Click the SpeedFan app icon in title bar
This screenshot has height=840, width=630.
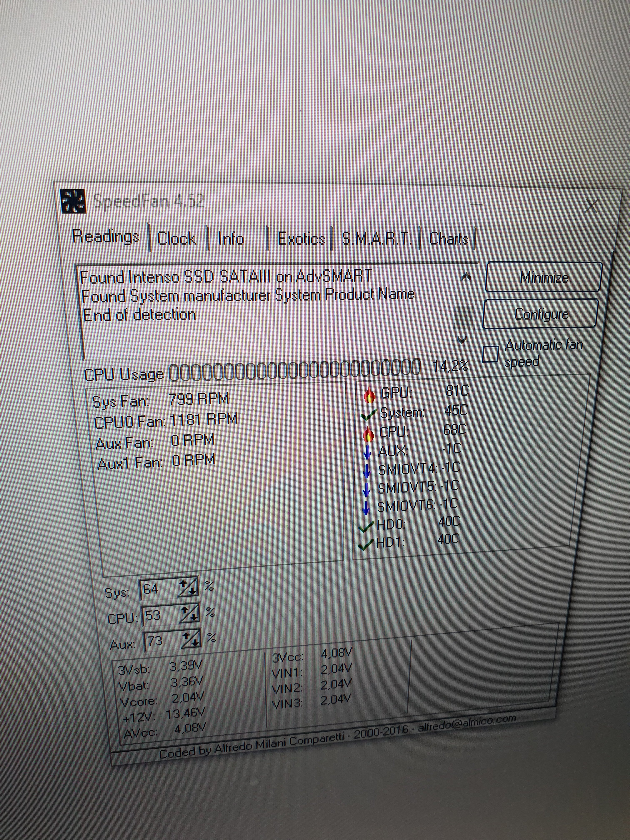[73, 202]
